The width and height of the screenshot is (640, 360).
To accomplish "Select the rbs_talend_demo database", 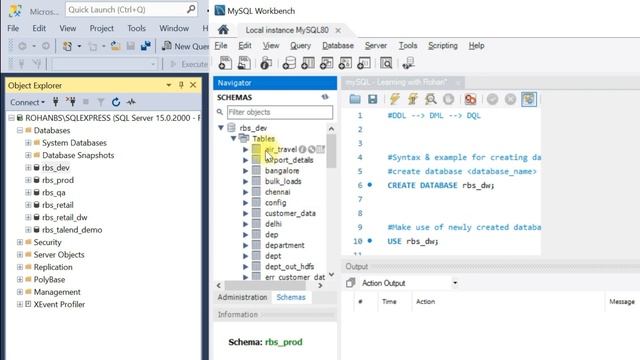I will tap(72, 230).
